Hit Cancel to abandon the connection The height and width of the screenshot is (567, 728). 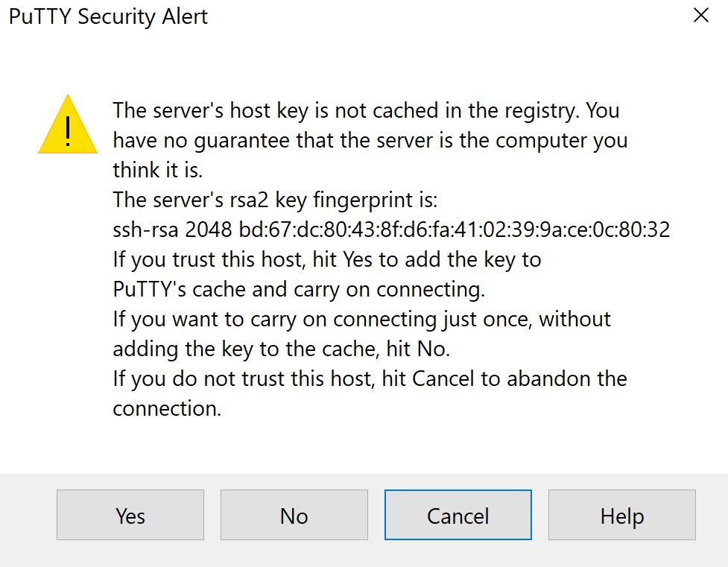(x=458, y=516)
